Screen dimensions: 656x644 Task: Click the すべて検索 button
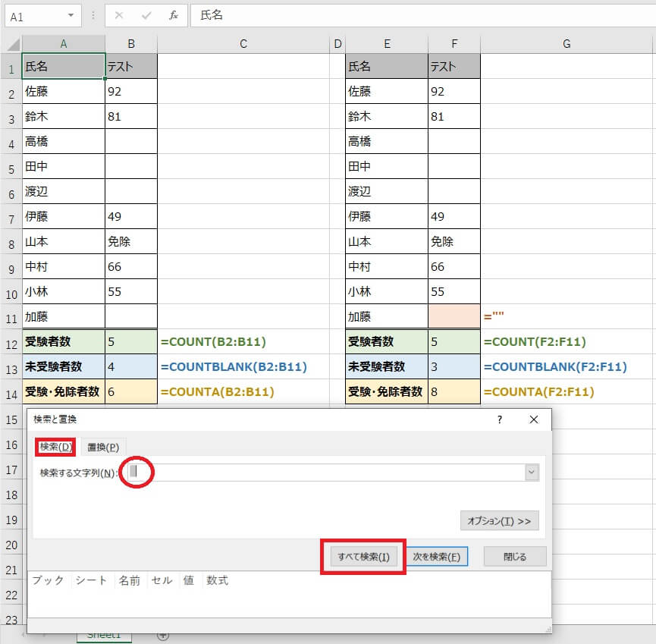(363, 557)
